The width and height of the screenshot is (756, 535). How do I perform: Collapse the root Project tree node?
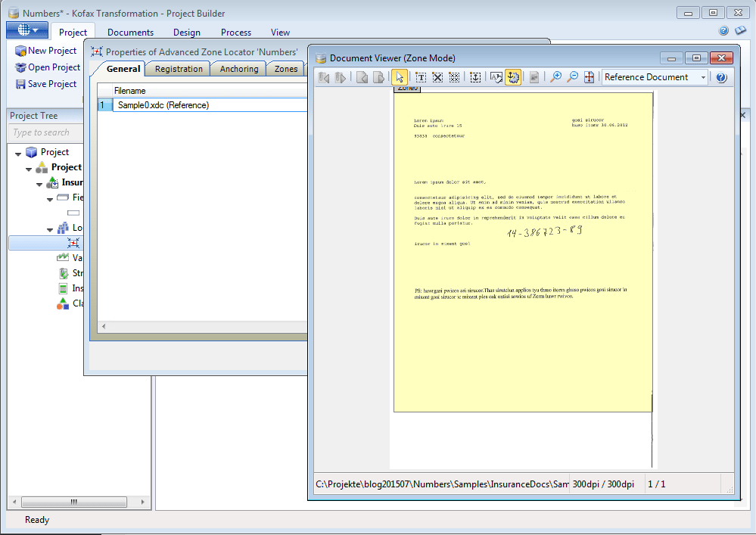18,153
